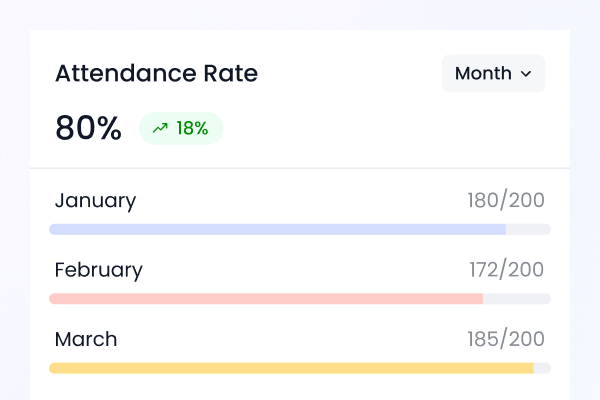Click the Month text in period selector

pyautogui.click(x=483, y=73)
